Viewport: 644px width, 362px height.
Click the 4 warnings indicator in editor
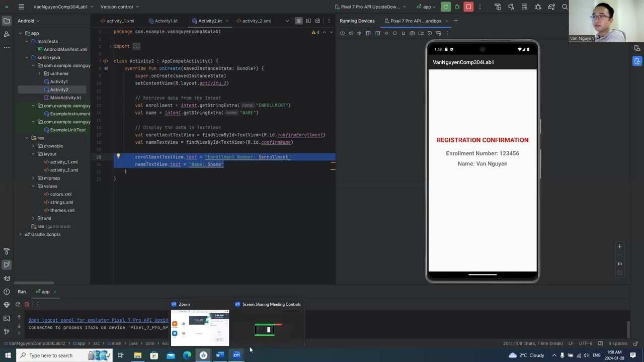click(x=315, y=32)
